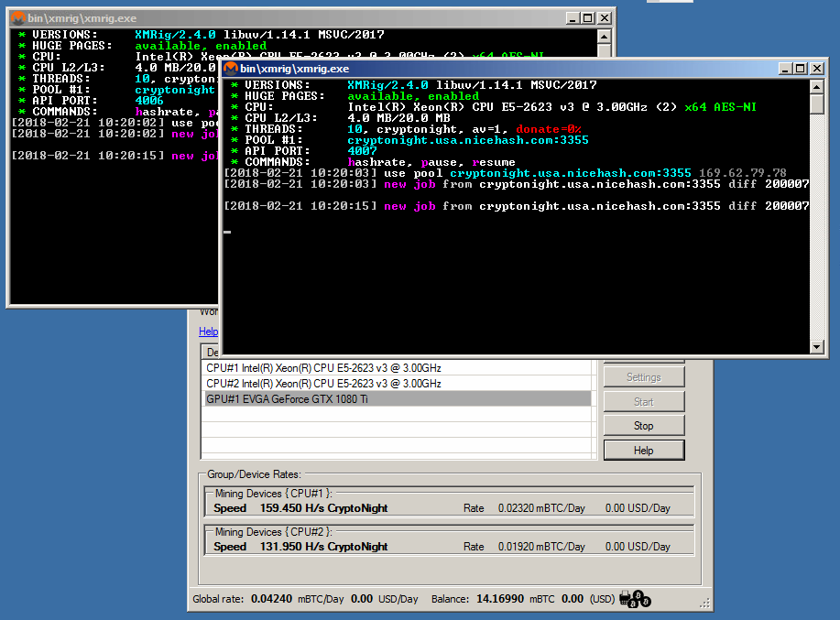
Task: Click the red donate=0% text
Action: [549, 129]
